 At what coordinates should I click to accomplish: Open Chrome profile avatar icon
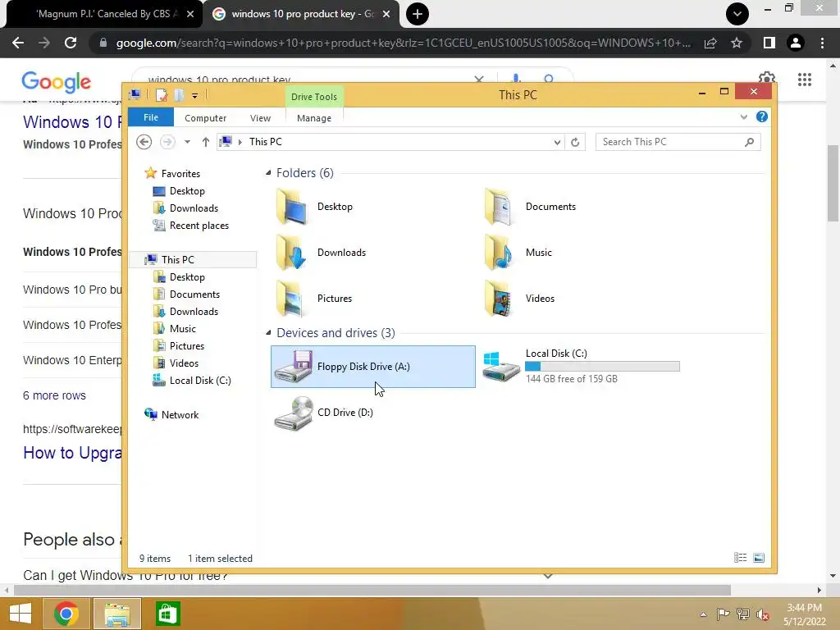pyautogui.click(x=796, y=43)
